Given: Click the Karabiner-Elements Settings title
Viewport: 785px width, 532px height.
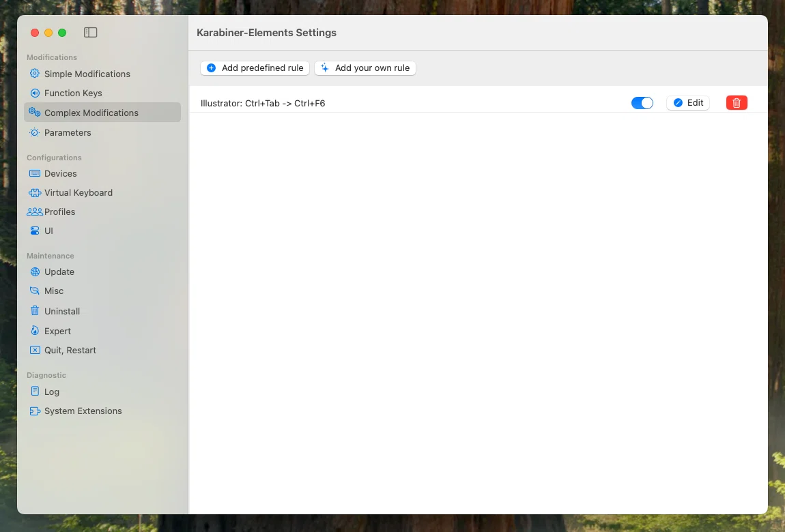Looking at the screenshot, I should point(266,33).
